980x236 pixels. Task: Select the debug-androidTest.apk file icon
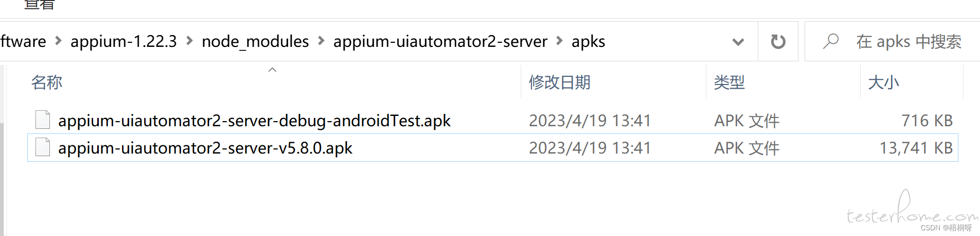coord(43,120)
